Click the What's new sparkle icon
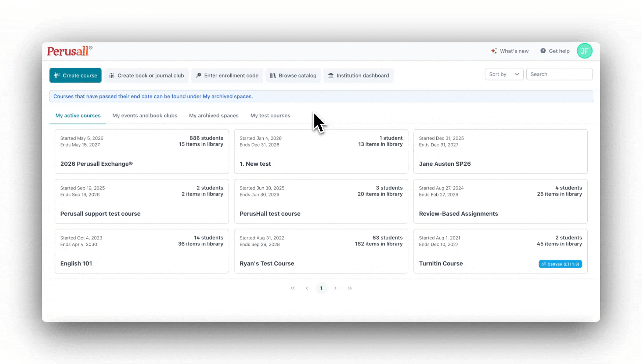This screenshot has height=364, width=642. click(x=494, y=51)
